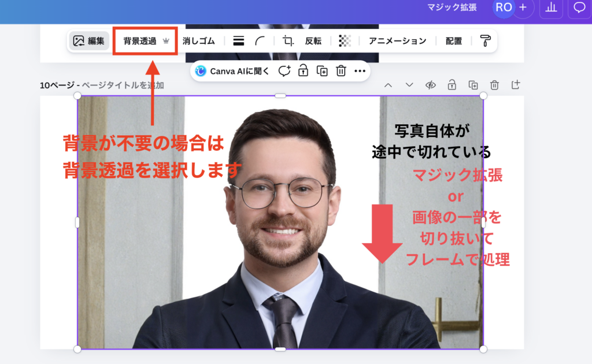
Task: Click the 配置 position button
Action: pyautogui.click(x=453, y=41)
